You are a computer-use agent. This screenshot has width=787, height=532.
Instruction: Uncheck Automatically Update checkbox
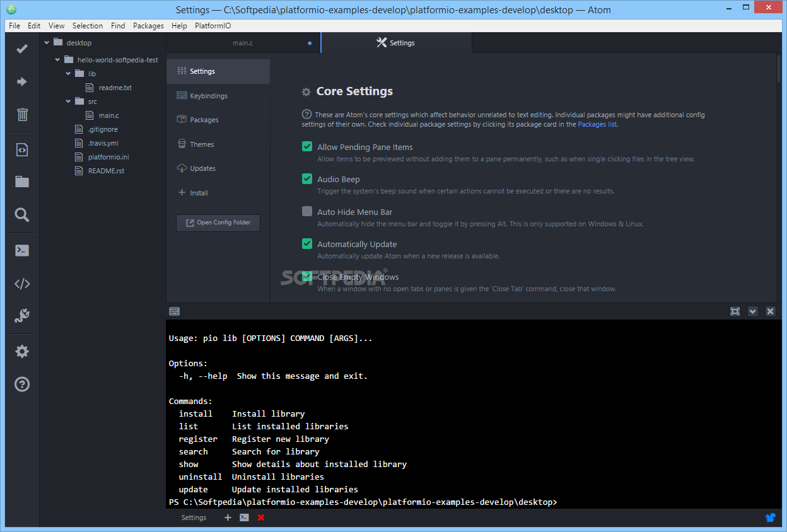pos(307,243)
